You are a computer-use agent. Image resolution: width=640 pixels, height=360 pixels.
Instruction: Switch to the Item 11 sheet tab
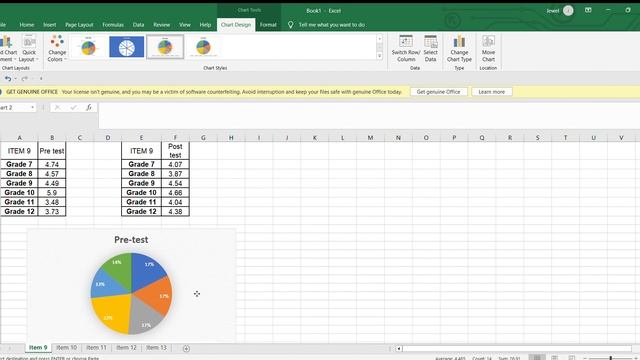96,348
